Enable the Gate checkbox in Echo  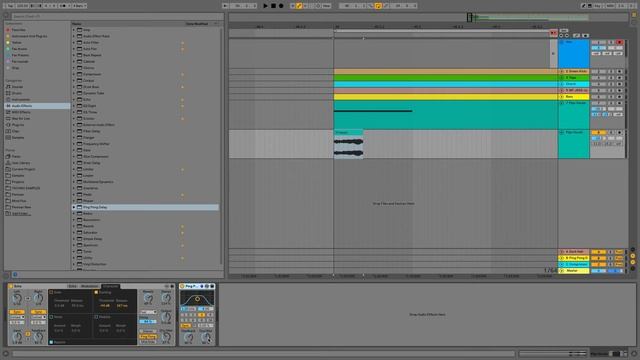coord(51,292)
